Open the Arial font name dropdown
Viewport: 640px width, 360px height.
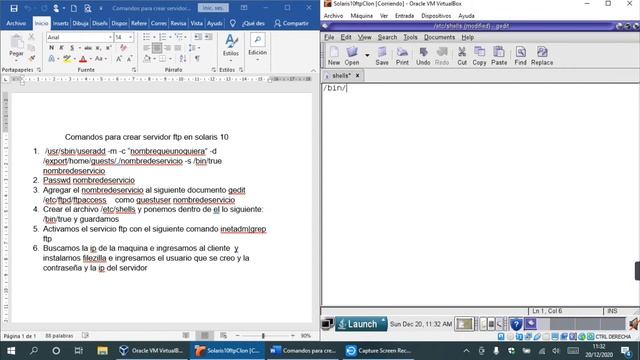(x=110, y=38)
